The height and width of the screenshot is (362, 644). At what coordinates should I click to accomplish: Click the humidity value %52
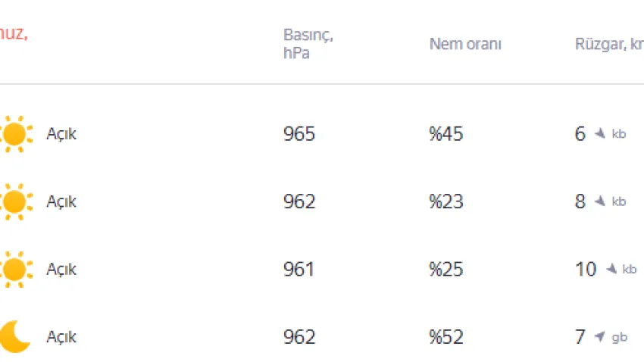pyautogui.click(x=446, y=336)
